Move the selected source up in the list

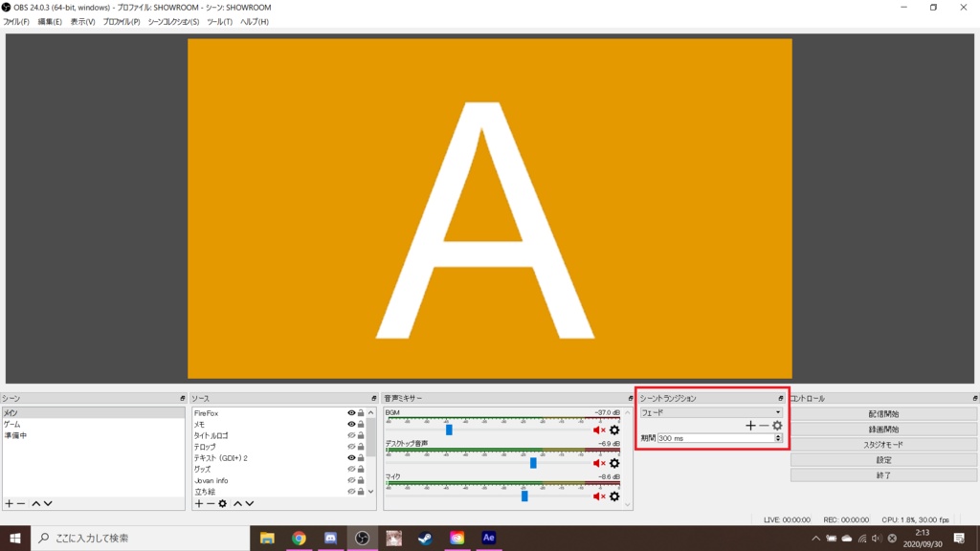[x=237, y=503]
